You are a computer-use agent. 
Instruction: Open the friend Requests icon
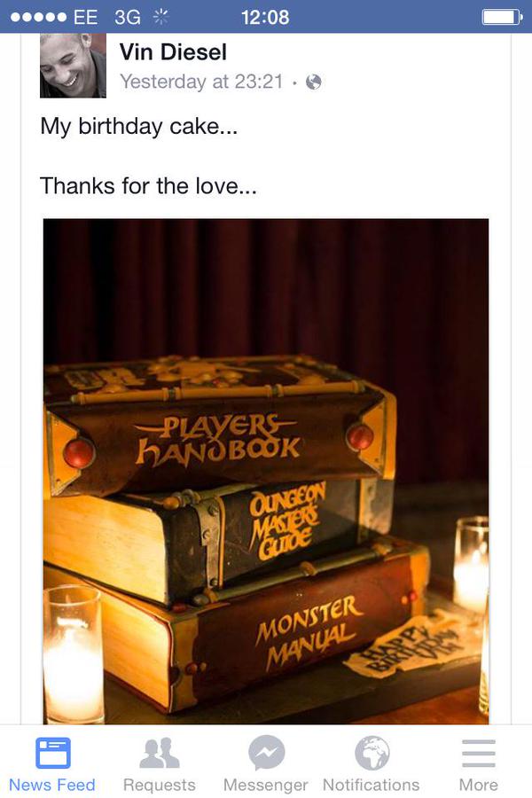pos(160,753)
